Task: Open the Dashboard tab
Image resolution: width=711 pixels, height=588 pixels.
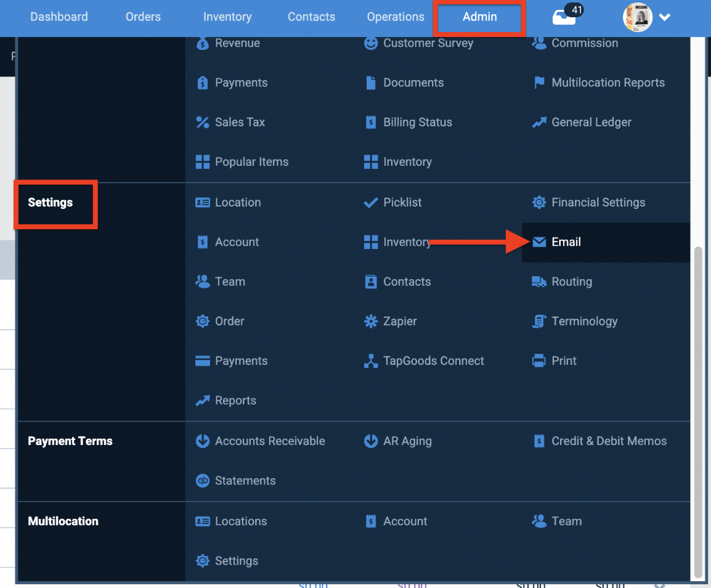Action: pos(59,17)
